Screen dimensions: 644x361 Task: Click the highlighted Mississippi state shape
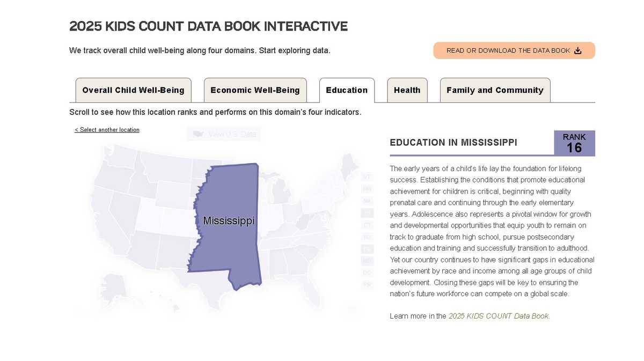pos(228,236)
